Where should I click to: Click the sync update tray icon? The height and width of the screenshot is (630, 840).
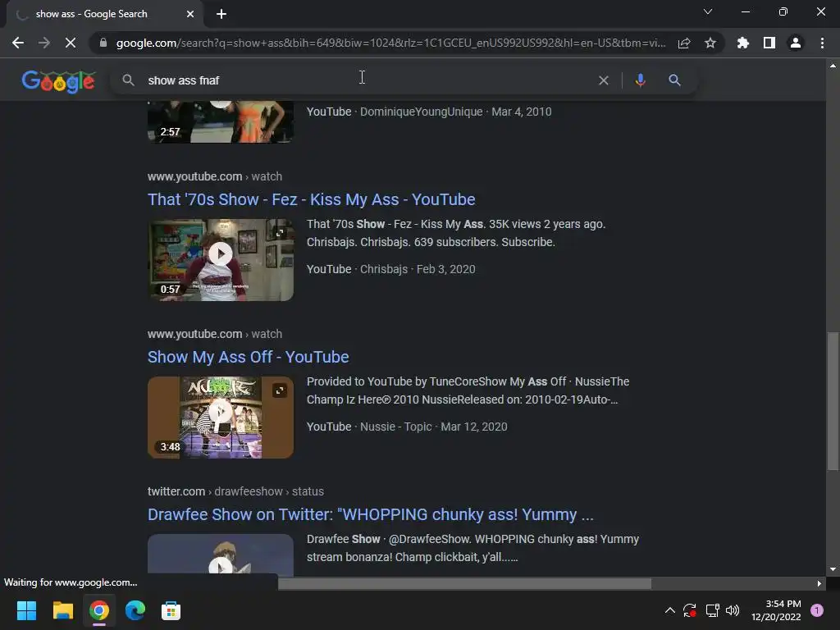click(x=689, y=610)
